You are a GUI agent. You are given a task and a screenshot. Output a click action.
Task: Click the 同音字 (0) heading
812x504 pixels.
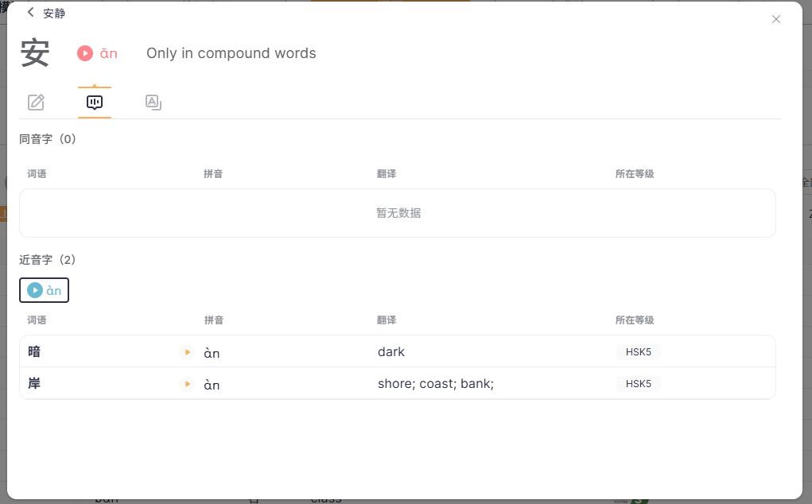48,139
